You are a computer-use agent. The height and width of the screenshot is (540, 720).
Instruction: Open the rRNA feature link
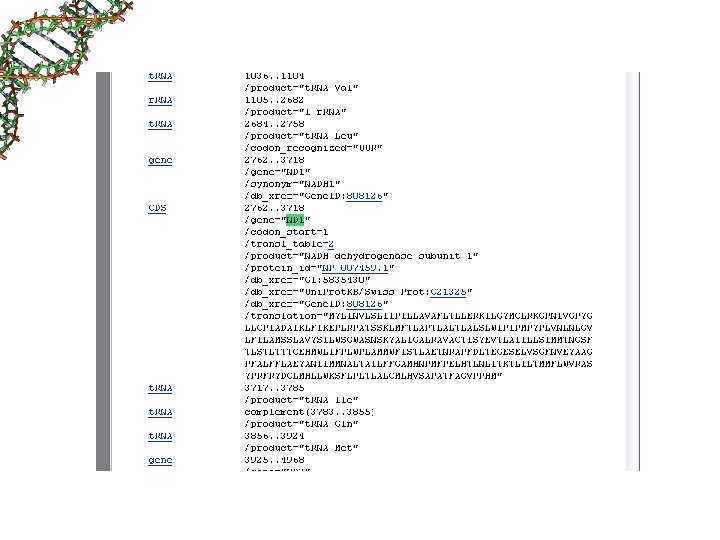click(160, 100)
